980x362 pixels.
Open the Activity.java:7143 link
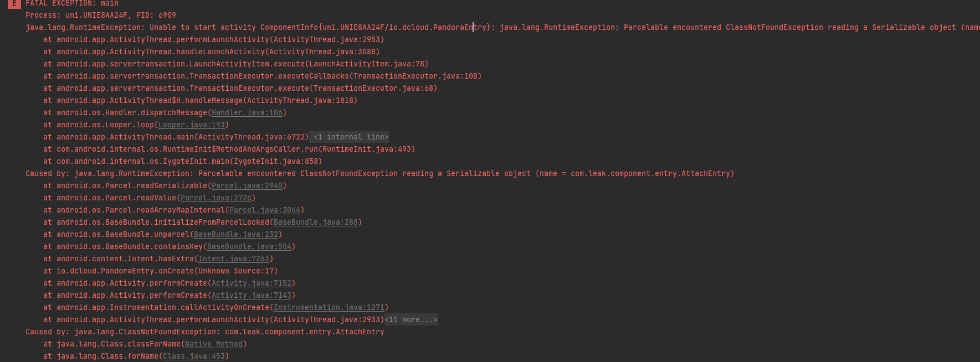tap(251, 295)
